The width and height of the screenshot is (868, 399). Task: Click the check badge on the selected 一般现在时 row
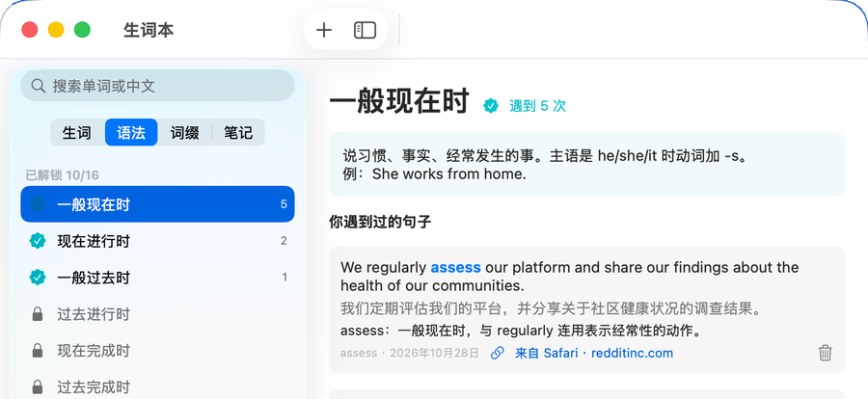click(x=37, y=204)
